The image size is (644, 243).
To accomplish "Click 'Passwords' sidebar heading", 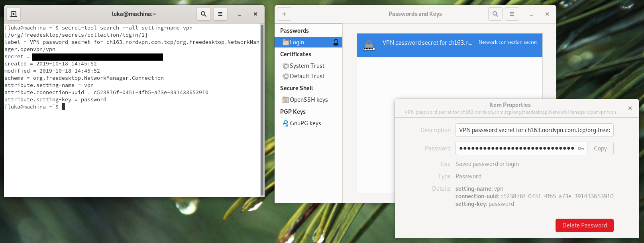I will (295, 31).
